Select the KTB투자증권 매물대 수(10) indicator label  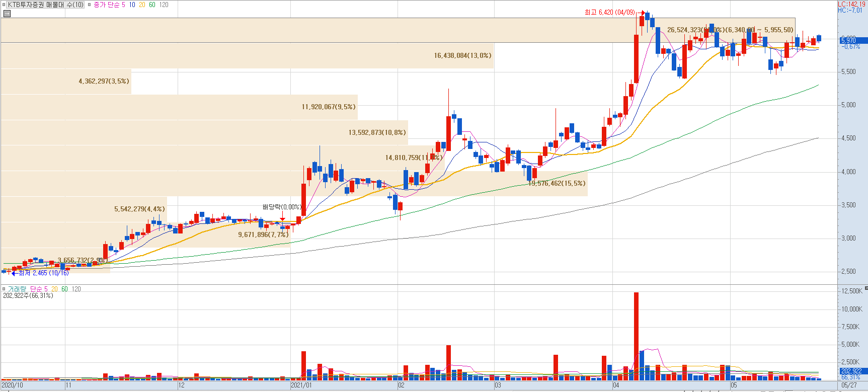46,5
